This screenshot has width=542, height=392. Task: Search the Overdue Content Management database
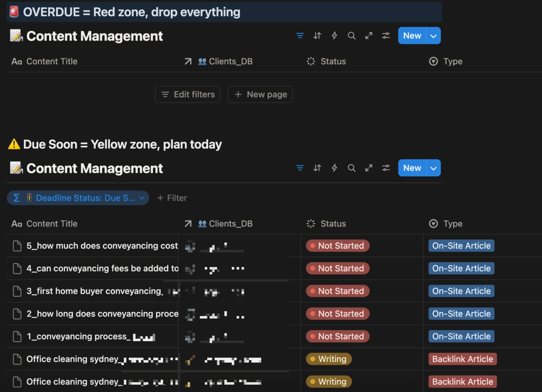351,36
